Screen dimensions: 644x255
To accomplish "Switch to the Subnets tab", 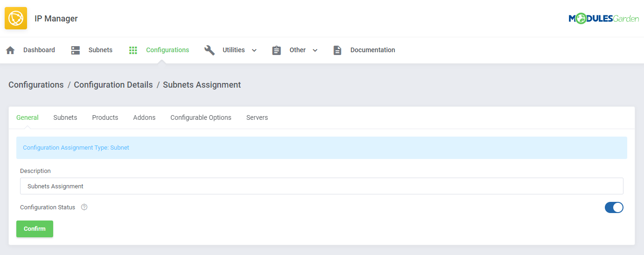I will pyautogui.click(x=65, y=117).
